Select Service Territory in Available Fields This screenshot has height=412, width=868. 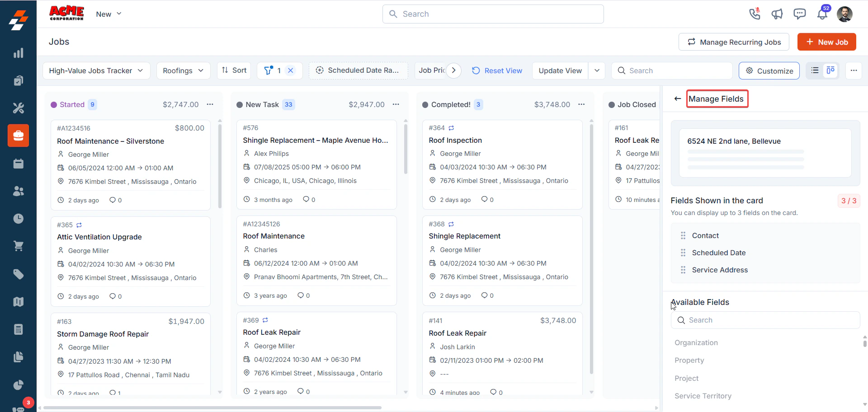click(x=703, y=396)
